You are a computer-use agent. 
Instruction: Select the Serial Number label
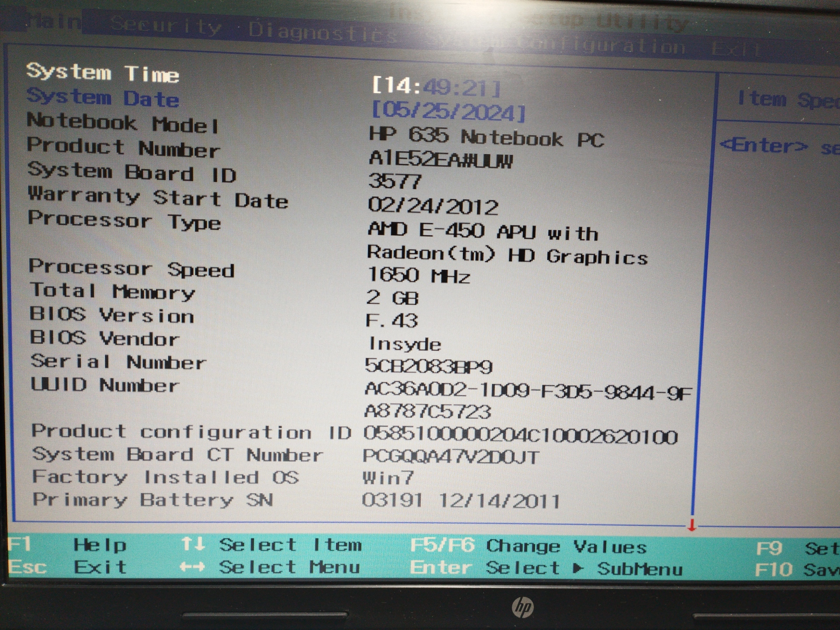click(118, 362)
